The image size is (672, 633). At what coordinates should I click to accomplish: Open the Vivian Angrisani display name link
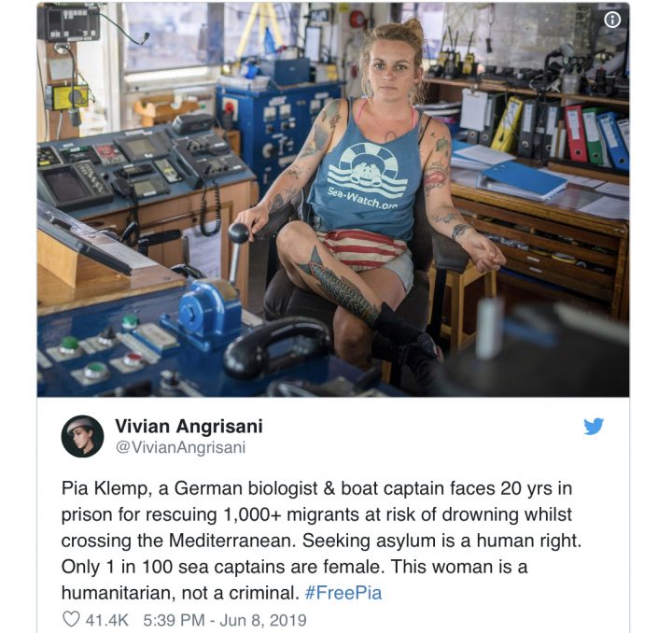pos(189,426)
